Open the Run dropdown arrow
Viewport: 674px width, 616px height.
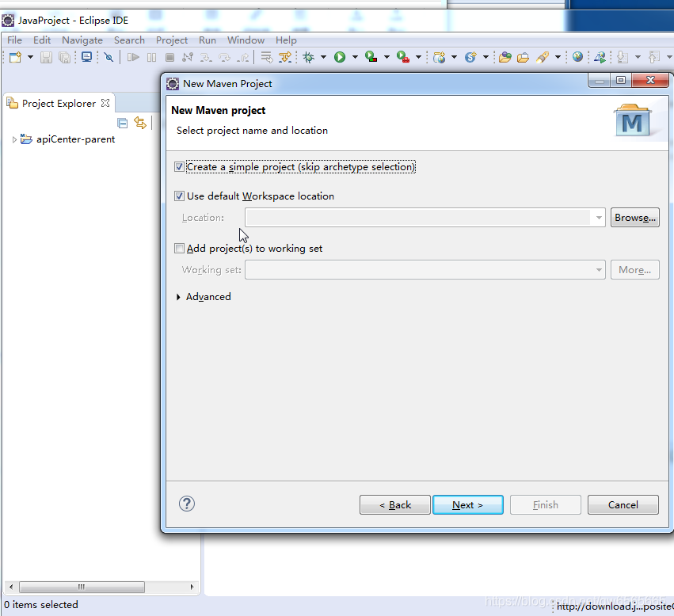click(x=355, y=57)
